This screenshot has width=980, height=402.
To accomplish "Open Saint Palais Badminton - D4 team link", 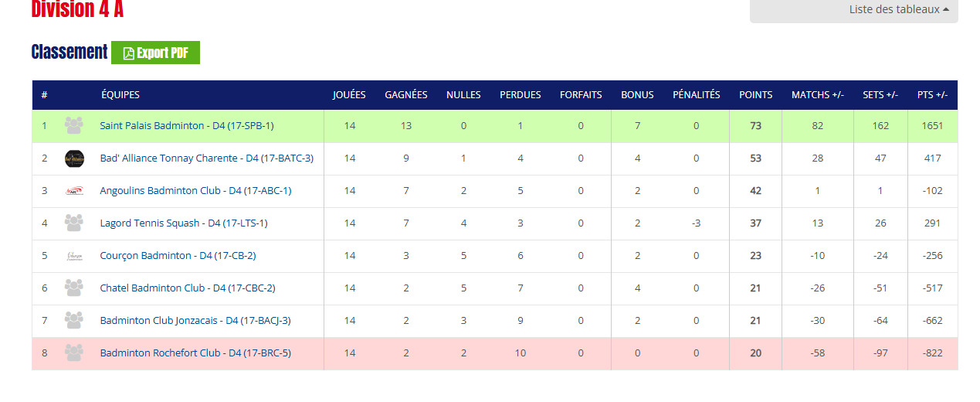I will click(x=187, y=125).
